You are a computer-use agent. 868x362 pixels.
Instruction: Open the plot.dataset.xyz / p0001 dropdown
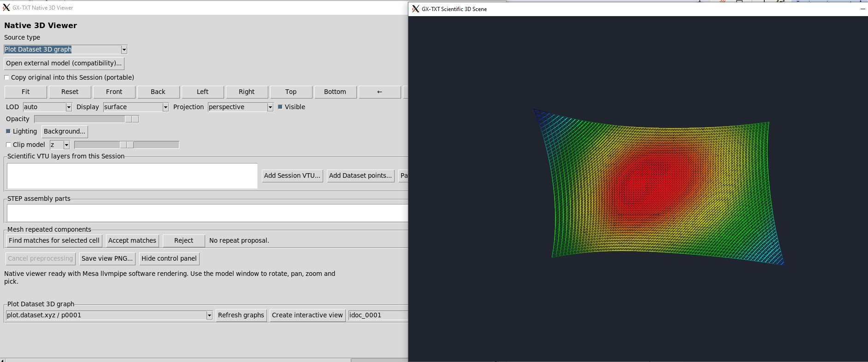coord(209,315)
